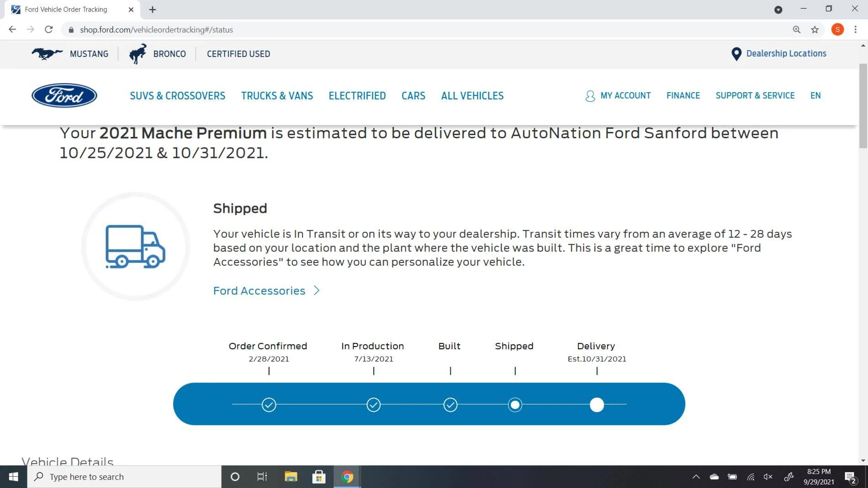Click the 2/28/2021 order date text
The height and width of the screenshot is (488, 868).
coord(269,359)
